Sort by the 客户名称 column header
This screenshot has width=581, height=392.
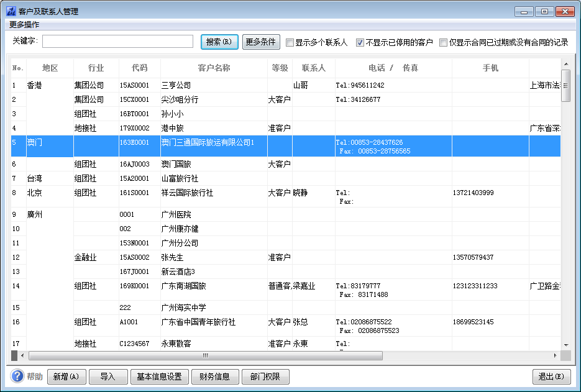point(214,68)
